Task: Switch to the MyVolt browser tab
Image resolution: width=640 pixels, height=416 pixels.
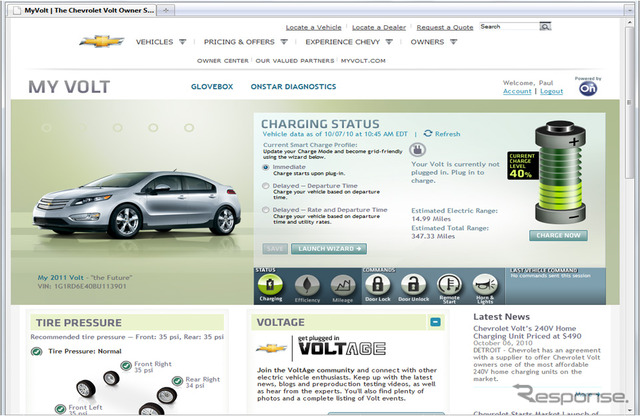Action: coord(84,11)
